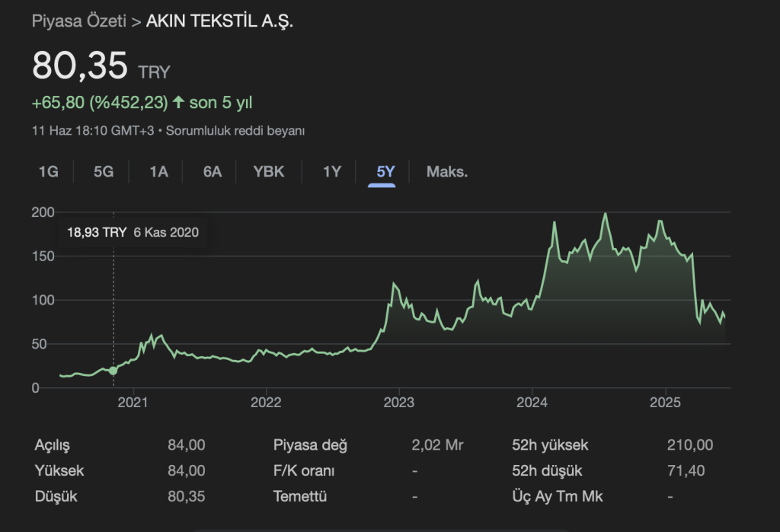Choose the 1A chart period
Screen dimensions: 780x532
click(x=158, y=171)
